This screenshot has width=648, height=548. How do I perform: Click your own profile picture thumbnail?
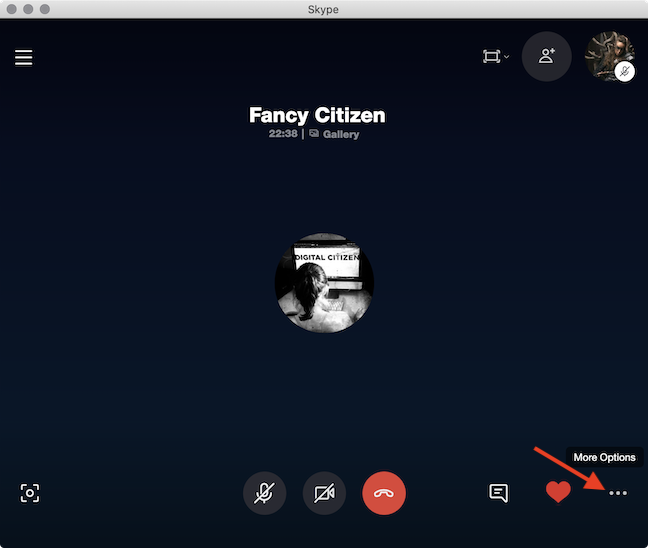point(610,55)
